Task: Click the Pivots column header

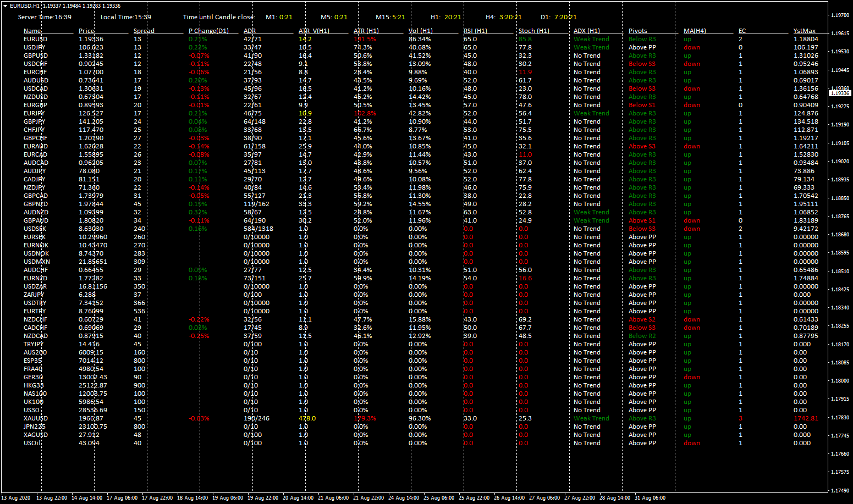Action: click(638, 31)
